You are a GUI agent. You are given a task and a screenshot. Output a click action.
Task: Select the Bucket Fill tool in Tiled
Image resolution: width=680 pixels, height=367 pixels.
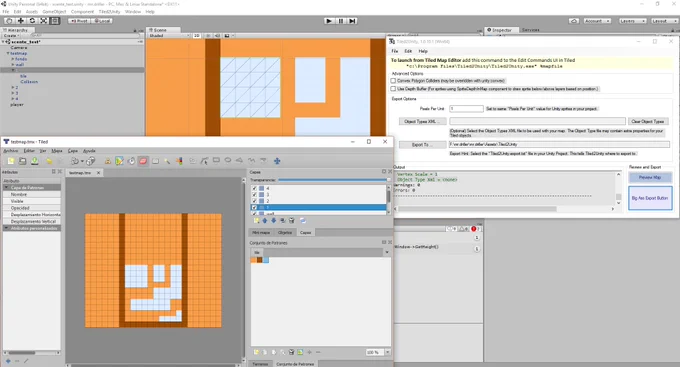tap(131, 161)
